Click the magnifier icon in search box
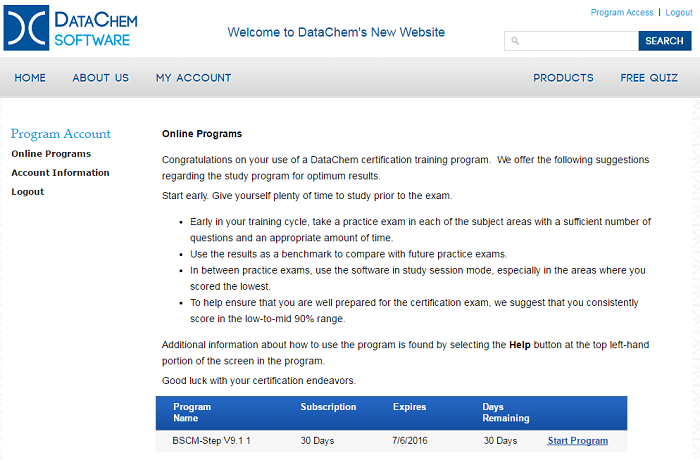This screenshot has height=460, width=700. 515,41
